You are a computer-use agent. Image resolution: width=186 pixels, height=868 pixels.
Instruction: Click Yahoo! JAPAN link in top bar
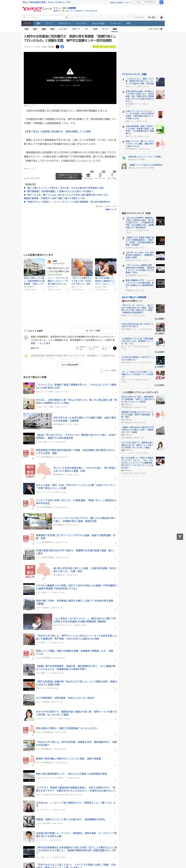116,2
